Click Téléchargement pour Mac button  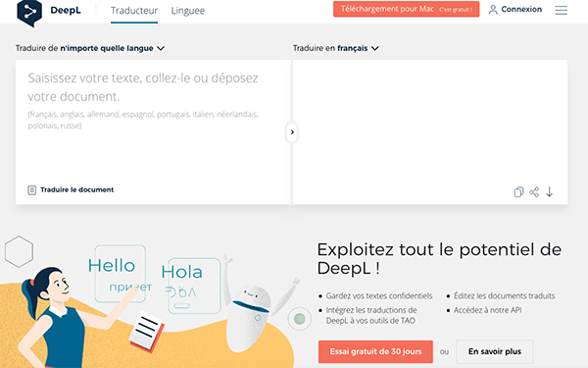(x=406, y=9)
